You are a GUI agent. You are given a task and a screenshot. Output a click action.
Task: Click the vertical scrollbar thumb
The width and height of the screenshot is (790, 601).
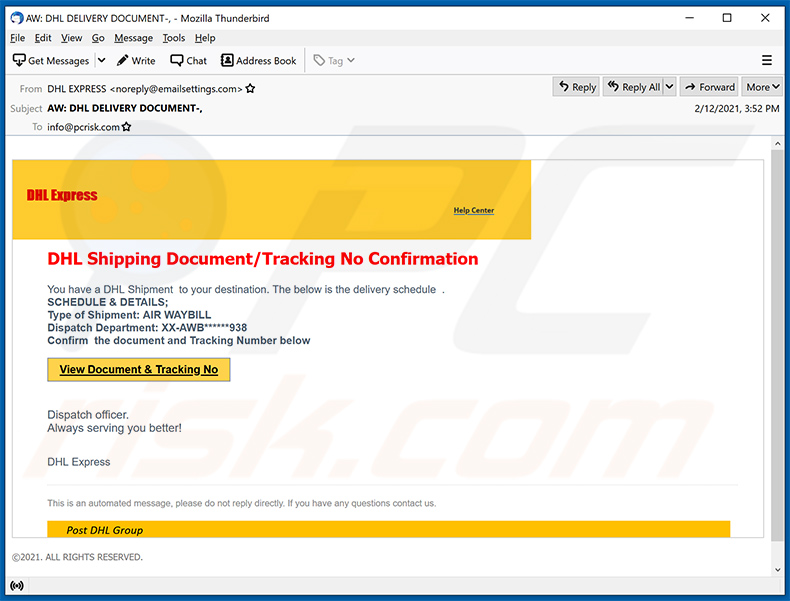777,346
